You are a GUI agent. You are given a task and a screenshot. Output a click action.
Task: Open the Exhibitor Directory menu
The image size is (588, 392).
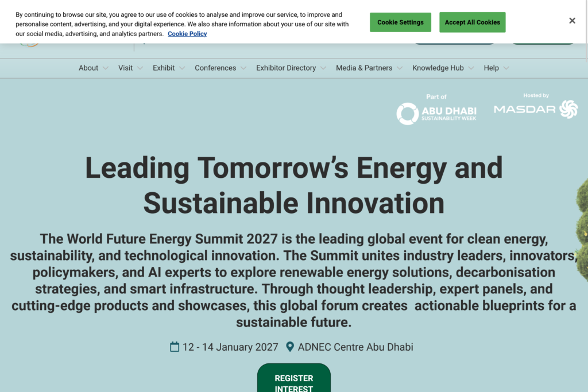point(286,68)
